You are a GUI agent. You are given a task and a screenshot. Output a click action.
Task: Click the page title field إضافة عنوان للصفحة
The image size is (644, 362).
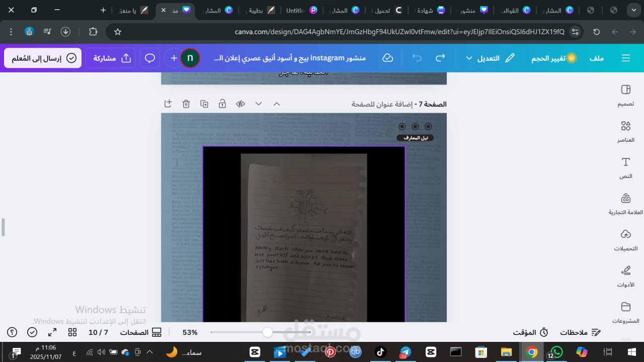[x=382, y=104]
